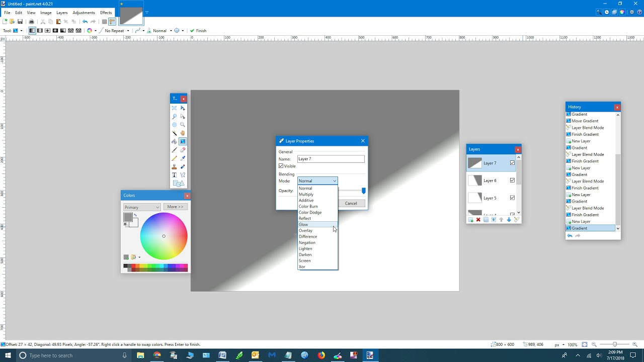Click the Undo arrow in toolbar
This screenshot has height=362, width=644.
tap(85, 22)
